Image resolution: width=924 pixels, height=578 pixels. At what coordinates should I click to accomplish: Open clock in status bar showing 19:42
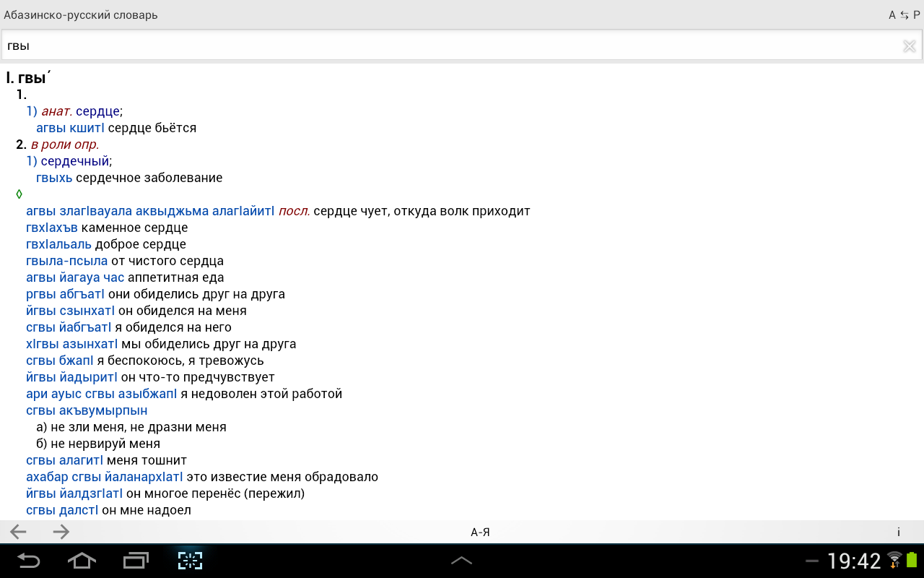point(854,561)
